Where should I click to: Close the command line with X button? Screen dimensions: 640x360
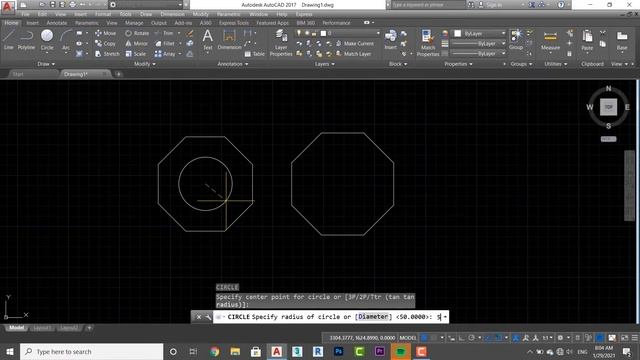pyautogui.click(x=199, y=317)
